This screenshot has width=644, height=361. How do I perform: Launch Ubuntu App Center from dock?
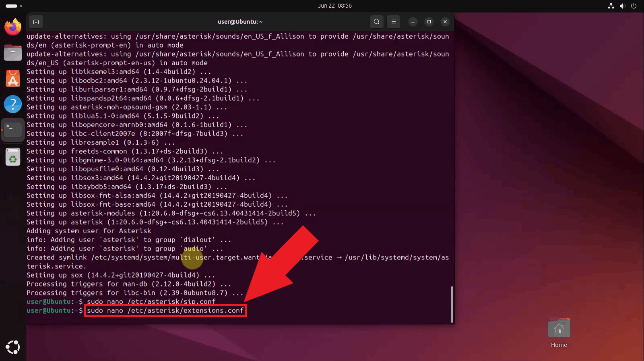[13, 79]
